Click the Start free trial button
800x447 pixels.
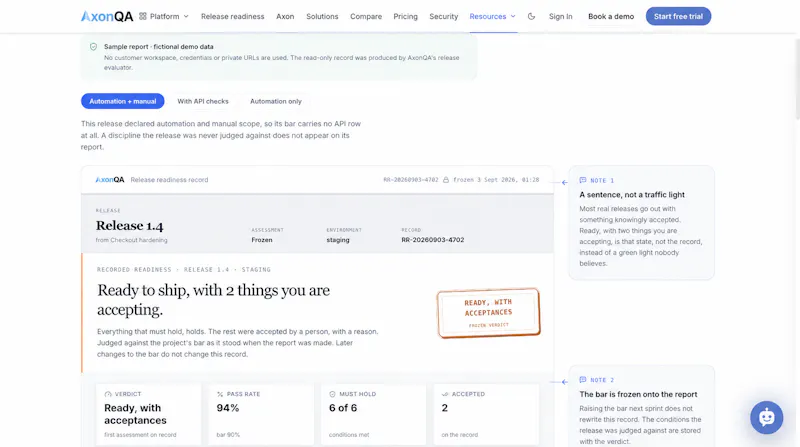point(678,16)
